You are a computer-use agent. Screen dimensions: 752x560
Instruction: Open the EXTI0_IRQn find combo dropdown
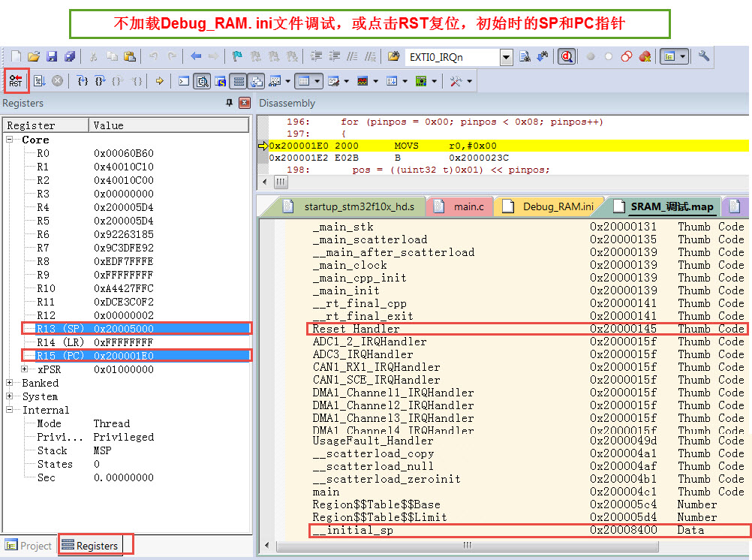point(505,57)
